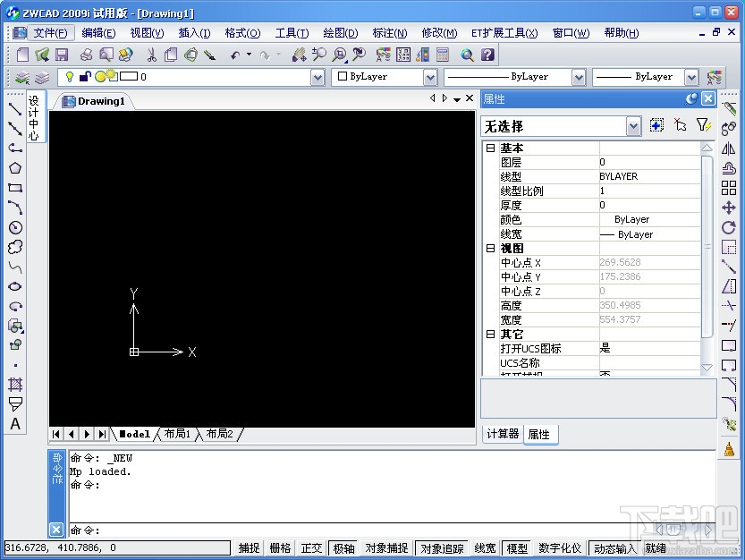745x560 pixels.
Task: Toggle 正交 ortho mode
Action: [x=311, y=548]
